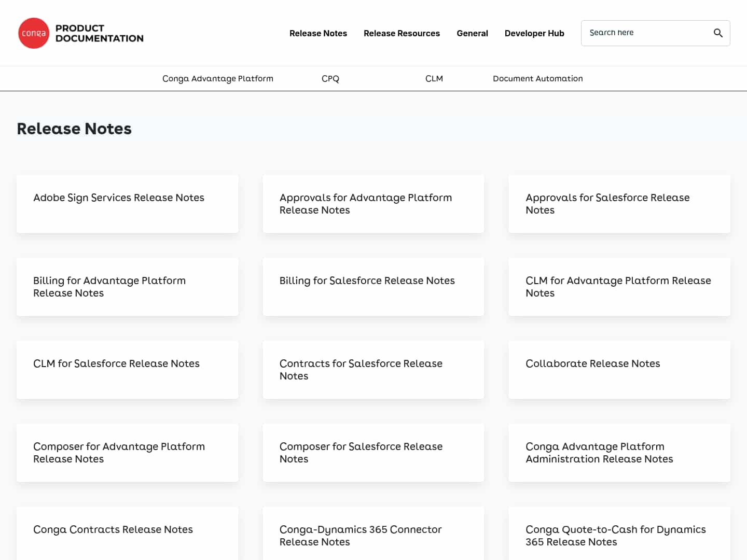The width and height of the screenshot is (747, 560).
Task: Click the General menu item
Action: tap(472, 33)
